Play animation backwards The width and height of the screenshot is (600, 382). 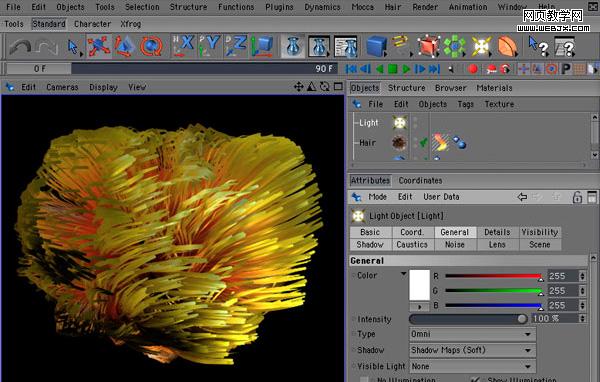tap(379, 69)
